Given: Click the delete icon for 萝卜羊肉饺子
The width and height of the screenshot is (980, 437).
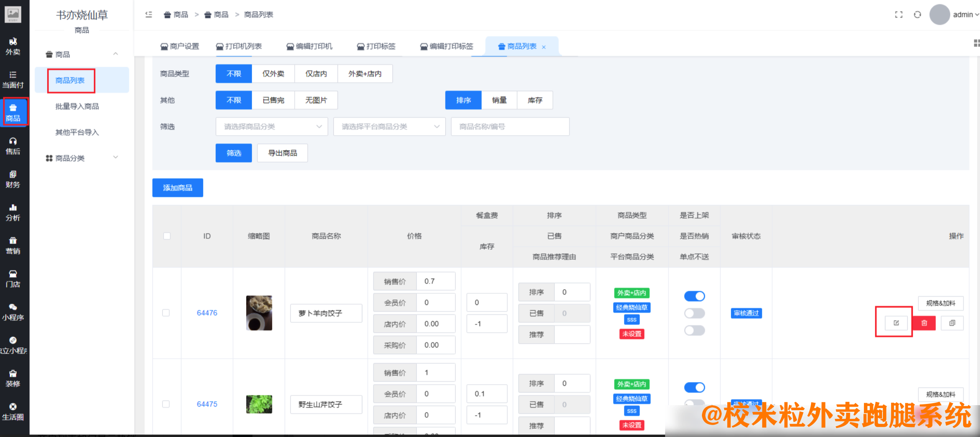Looking at the screenshot, I should (924, 323).
